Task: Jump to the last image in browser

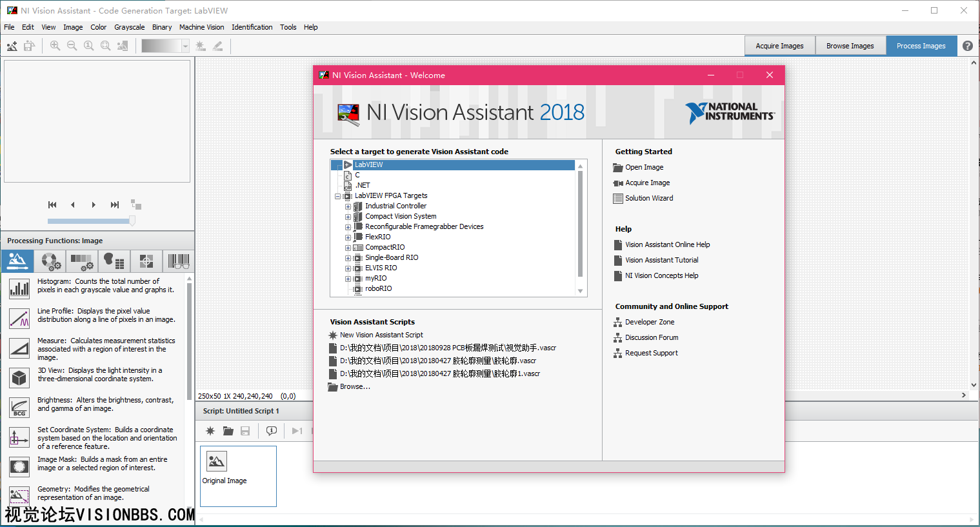Action: [114, 204]
